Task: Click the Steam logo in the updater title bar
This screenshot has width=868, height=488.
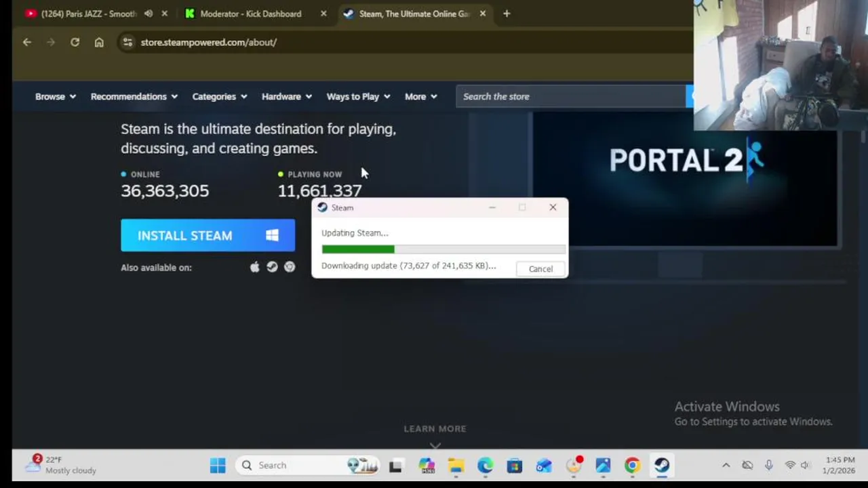Action: point(323,207)
